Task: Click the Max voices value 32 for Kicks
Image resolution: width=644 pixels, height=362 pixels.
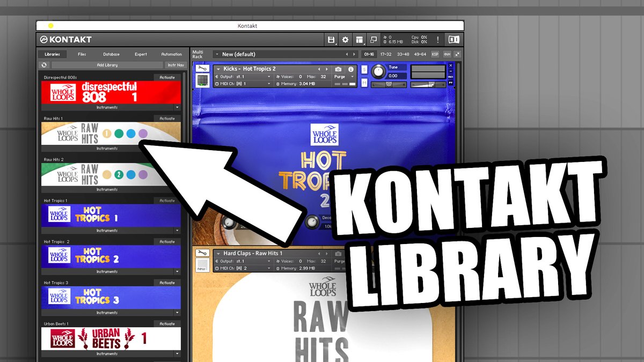Action: coord(323,77)
